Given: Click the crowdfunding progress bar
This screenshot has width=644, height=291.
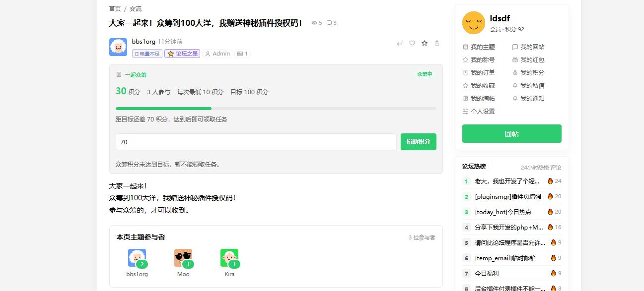Looking at the screenshot, I should pyautogui.click(x=276, y=108).
